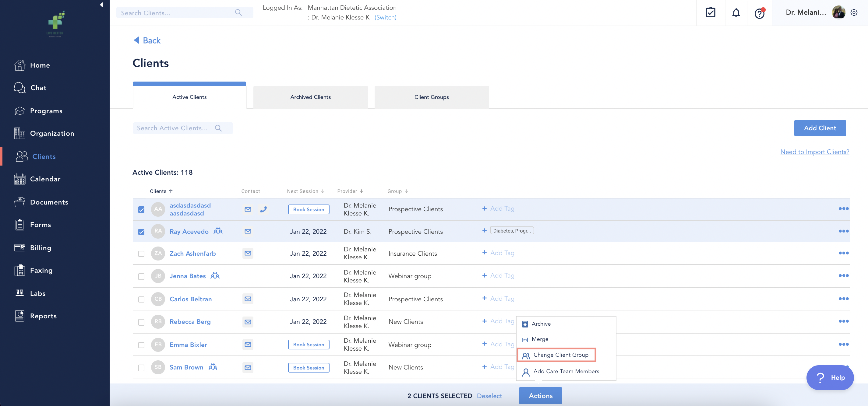Collapse sidebar with the arrow icon
The width and height of the screenshot is (868, 406).
click(x=101, y=5)
